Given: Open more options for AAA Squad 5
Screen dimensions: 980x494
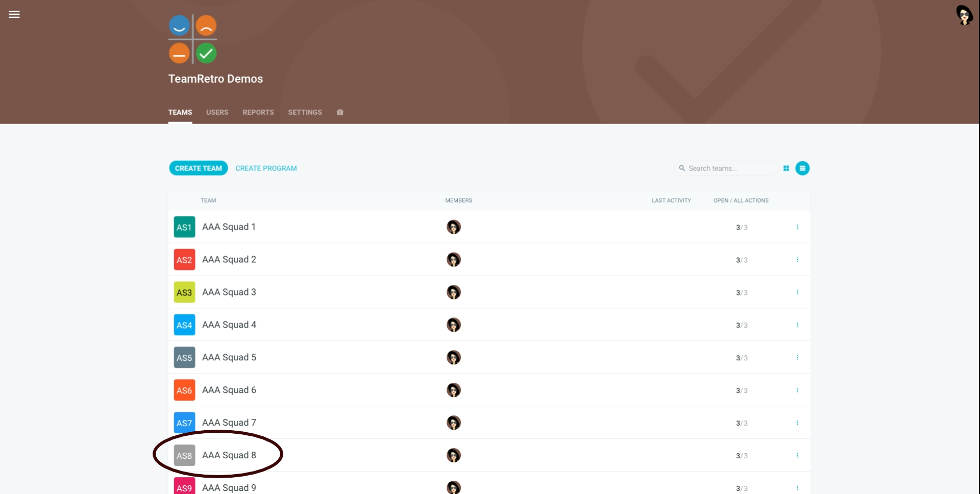Looking at the screenshot, I should [797, 358].
